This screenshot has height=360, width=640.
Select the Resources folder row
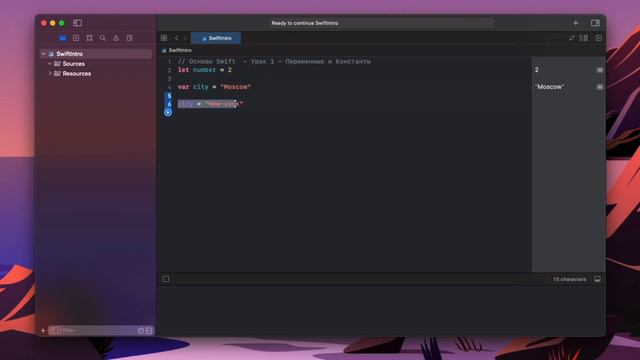coord(96,73)
